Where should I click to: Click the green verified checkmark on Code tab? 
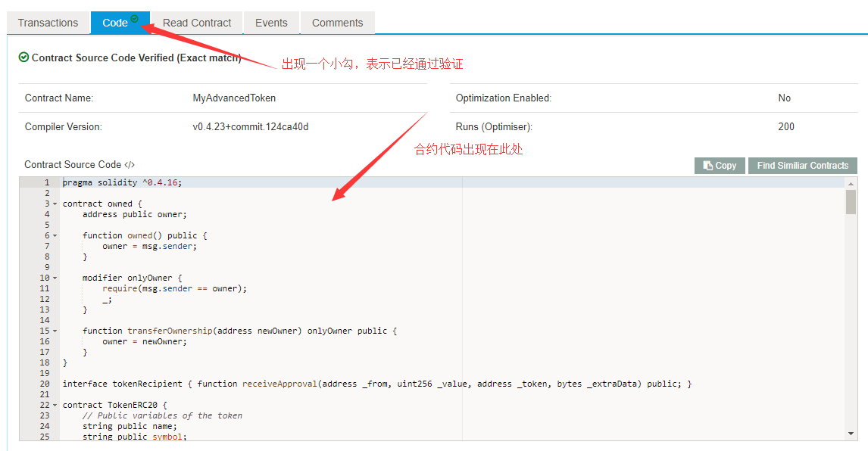pyautogui.click(x=135, y=19)
